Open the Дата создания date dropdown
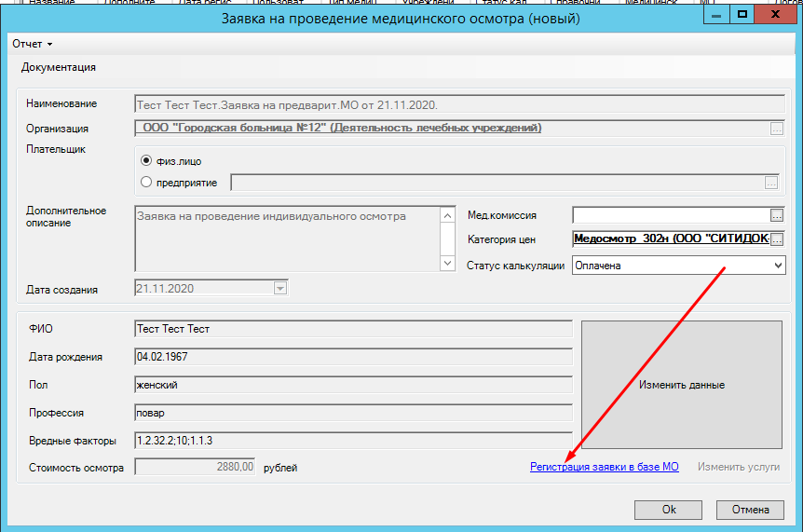This screenshot has height=532, width=803. pos(279,289)
